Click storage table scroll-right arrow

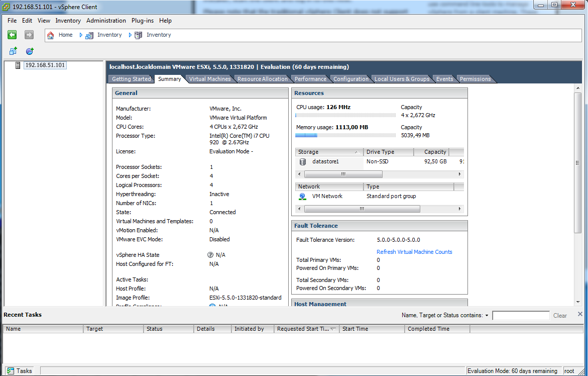[x=460, y=174]
